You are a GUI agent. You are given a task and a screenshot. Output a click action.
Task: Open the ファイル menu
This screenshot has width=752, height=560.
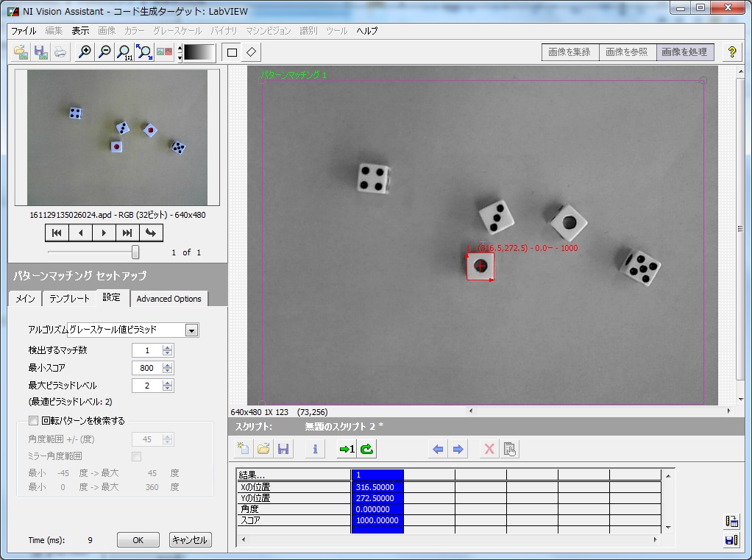pos(24,31)
